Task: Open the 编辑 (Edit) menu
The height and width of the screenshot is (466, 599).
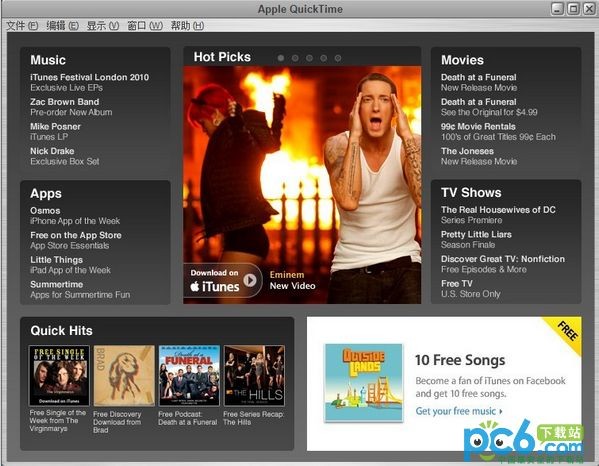Action: coord(62,26)
